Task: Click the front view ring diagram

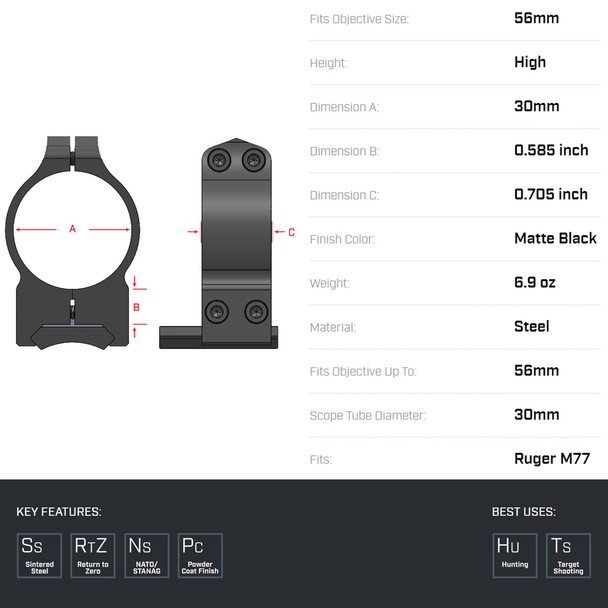Action: click(72, 245)
